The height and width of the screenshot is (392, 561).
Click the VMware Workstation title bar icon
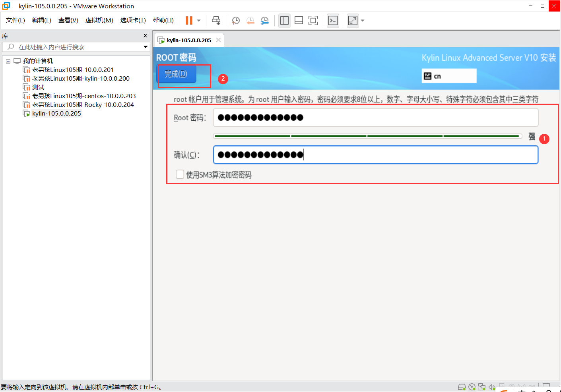6,6
